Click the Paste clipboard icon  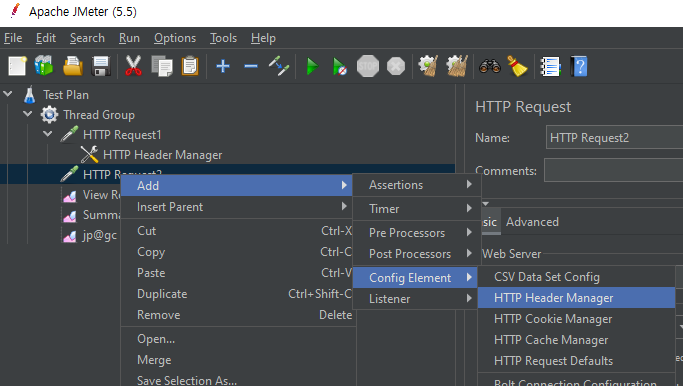coord(190,66)
